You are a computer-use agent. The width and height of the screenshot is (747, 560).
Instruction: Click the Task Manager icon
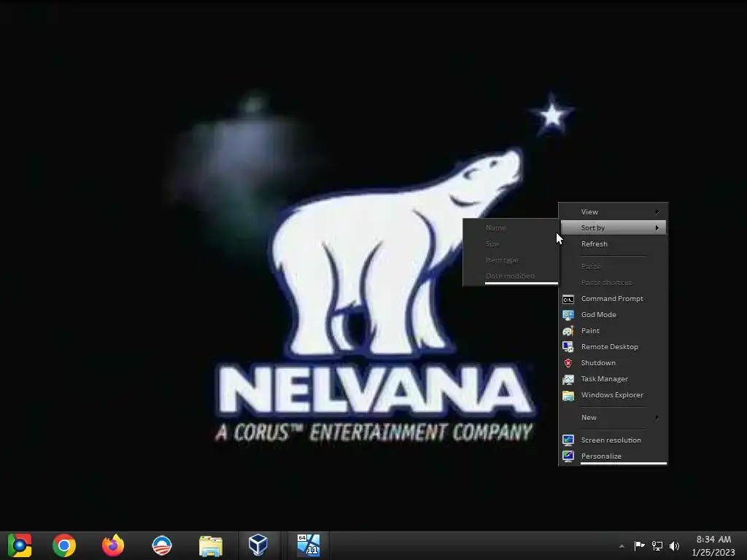tap(568, 379)
